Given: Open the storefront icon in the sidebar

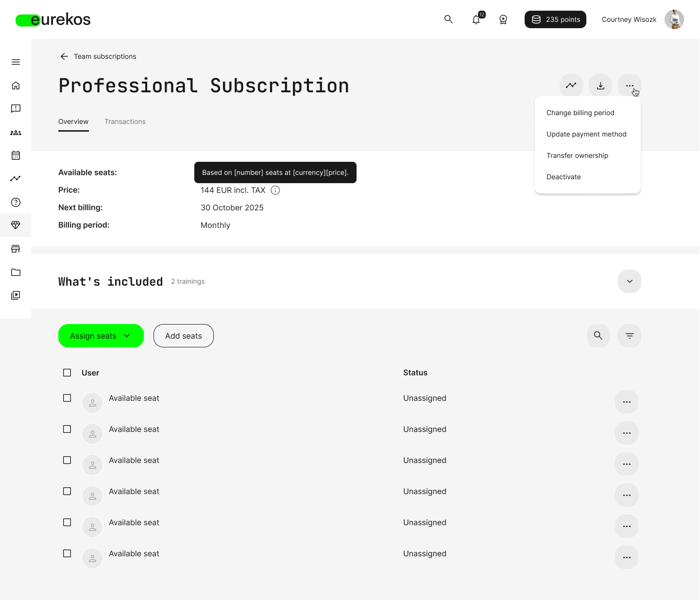Looking at the screenshot, I should pyautogui.click(x=16, y=249).
